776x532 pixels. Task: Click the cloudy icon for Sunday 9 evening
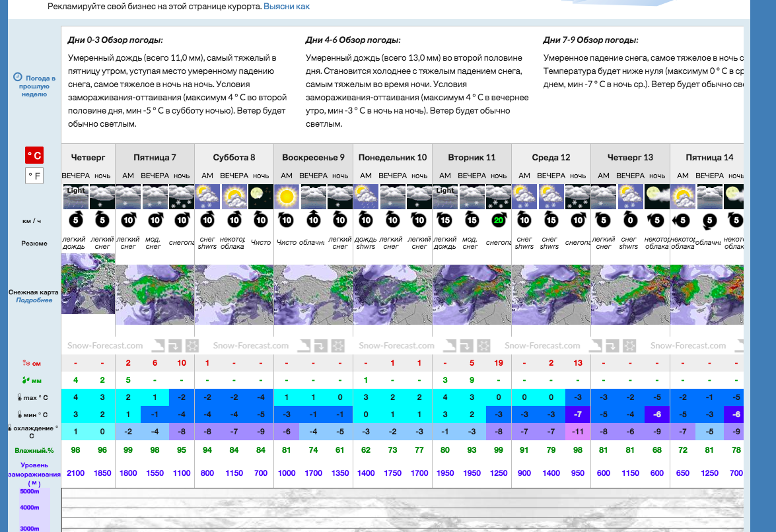coord(313,197)
